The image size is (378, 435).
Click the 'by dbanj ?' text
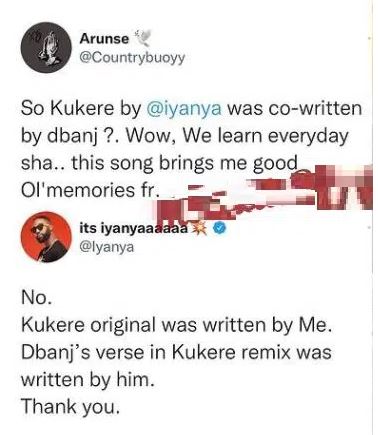pyautogui.click(x=67, y=136)
